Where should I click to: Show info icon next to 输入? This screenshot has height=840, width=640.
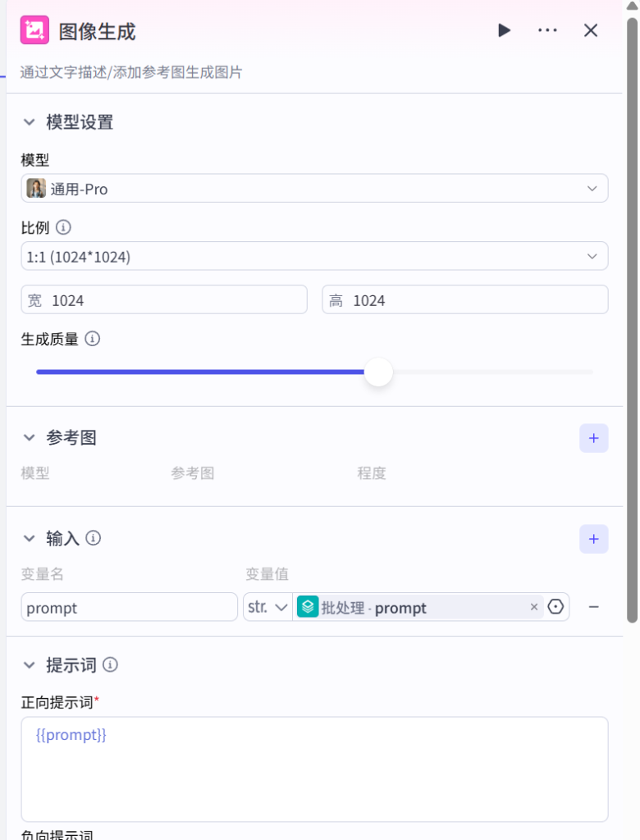94,538
